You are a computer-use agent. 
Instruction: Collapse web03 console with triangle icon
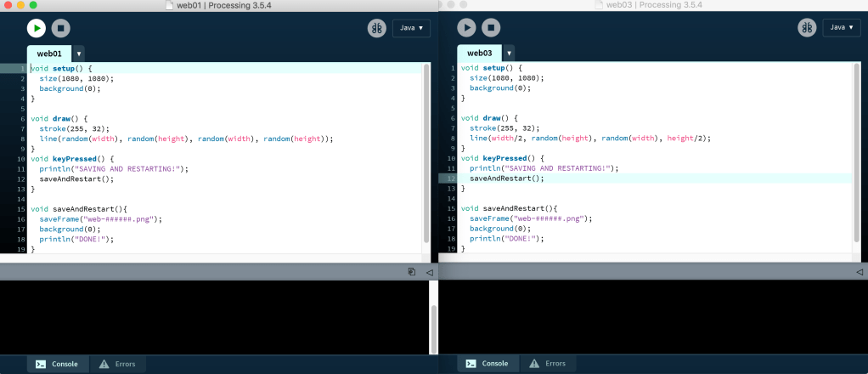860,272
